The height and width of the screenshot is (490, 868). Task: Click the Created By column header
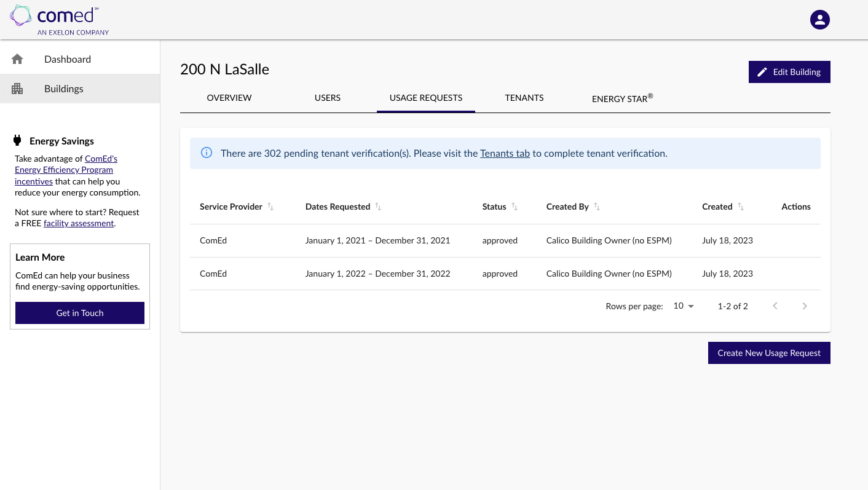pos(567,207)
